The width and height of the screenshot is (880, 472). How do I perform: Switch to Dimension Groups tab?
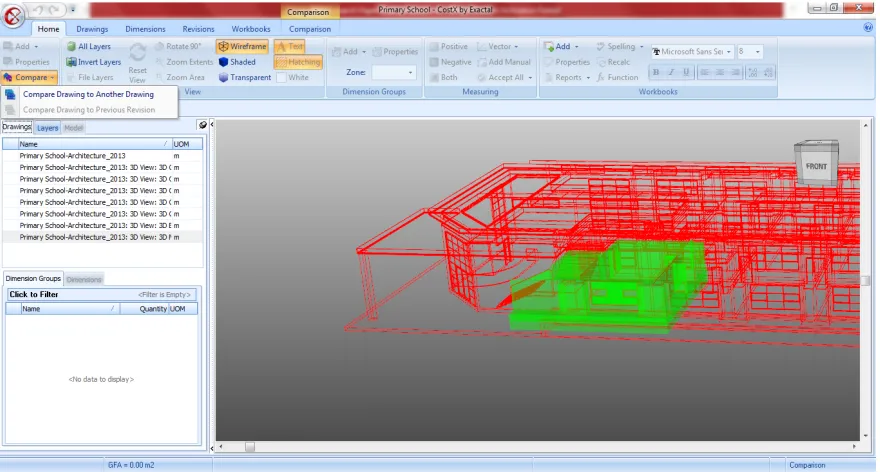tap(33, 278)
